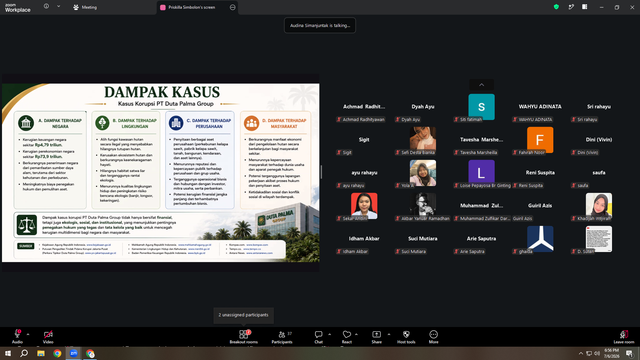Expand chat options arrow beside Chat
This screenshot has width=640, height=360.
pos(329,334)
